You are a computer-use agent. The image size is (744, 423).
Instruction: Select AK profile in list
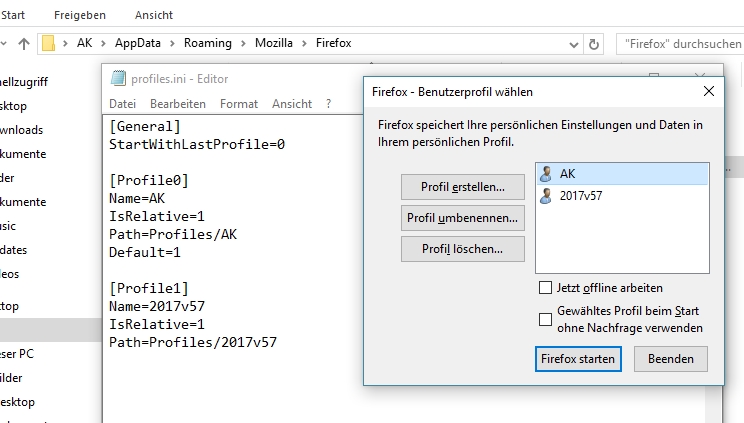(x=622, y=174)
